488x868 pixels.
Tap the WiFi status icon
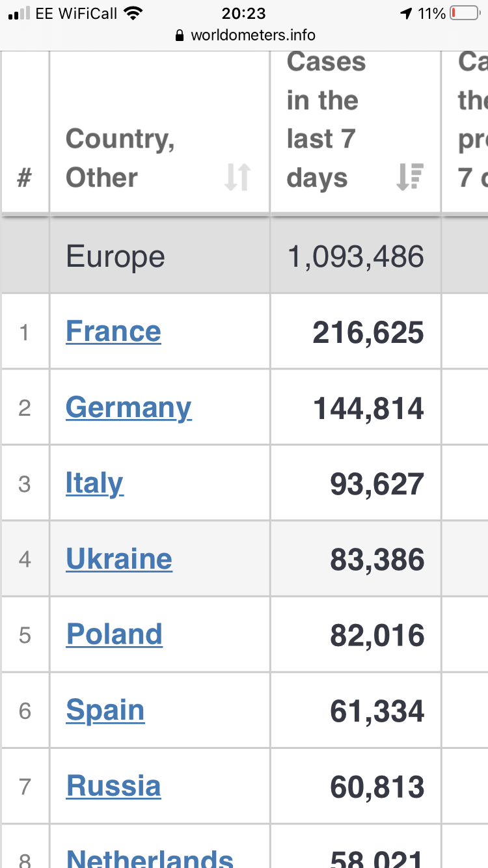click(x=133, y=13)
